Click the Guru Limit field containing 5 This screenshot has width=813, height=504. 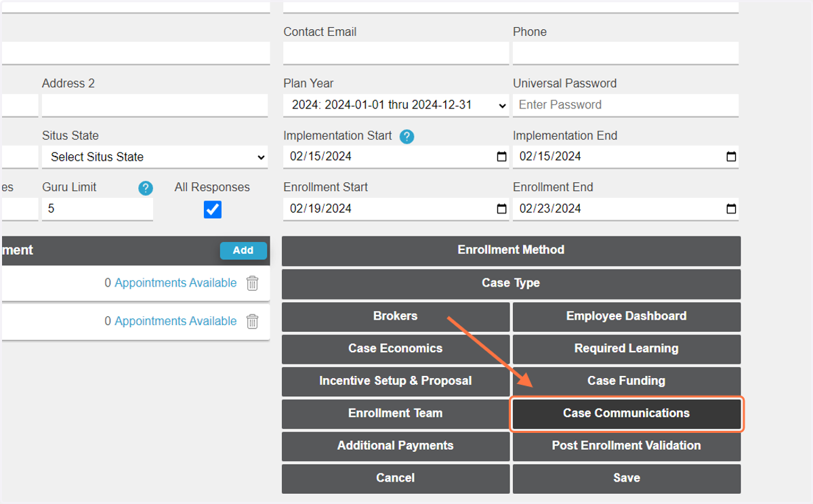coord(98,209)
